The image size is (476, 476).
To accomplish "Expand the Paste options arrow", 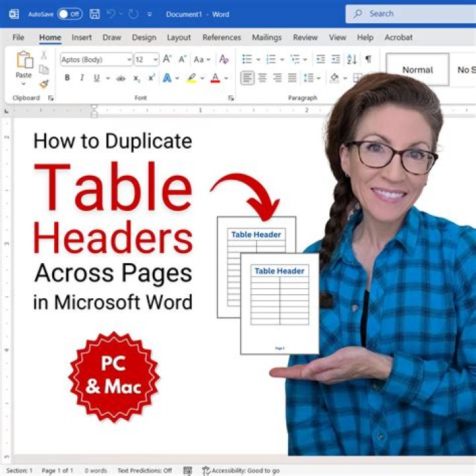I will click(23, 83).
